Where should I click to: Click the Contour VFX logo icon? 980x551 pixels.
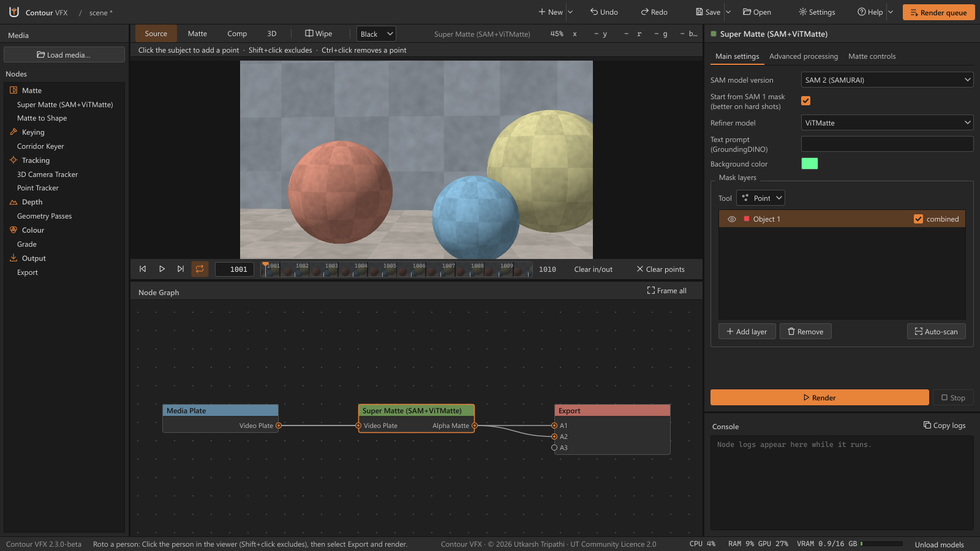(13, 12)
